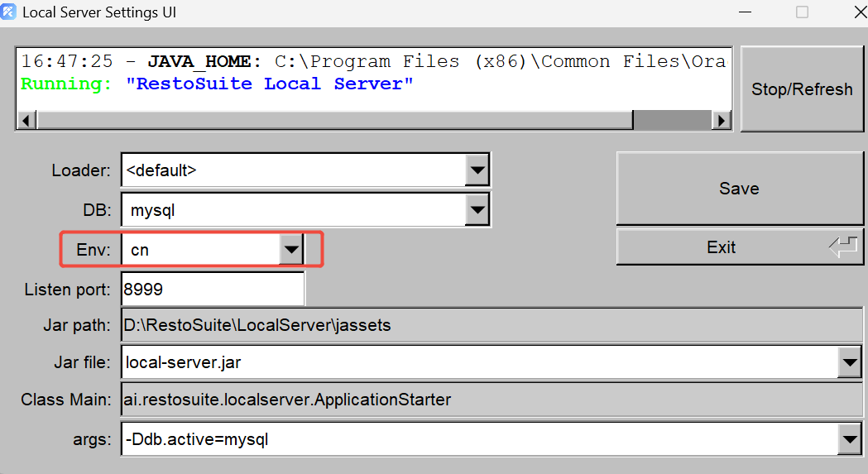Click the Stop/Refresh button
This screenshot has height=474, width=868.
coord(802,89)
